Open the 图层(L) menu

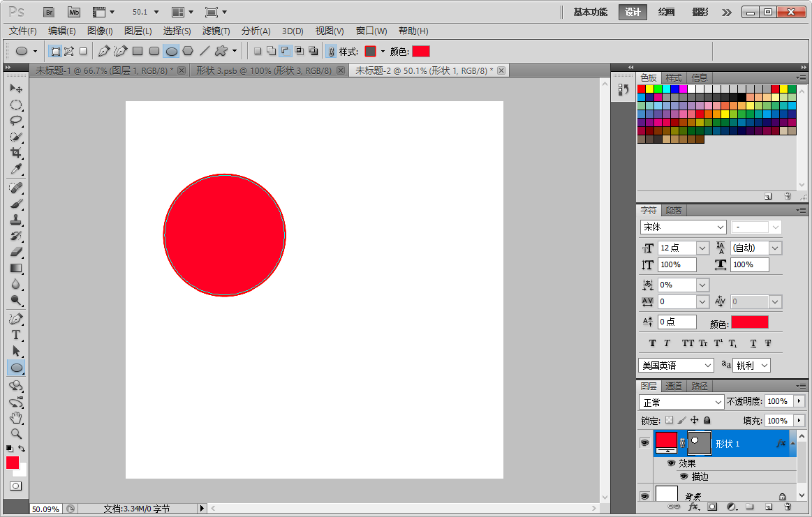138,31
